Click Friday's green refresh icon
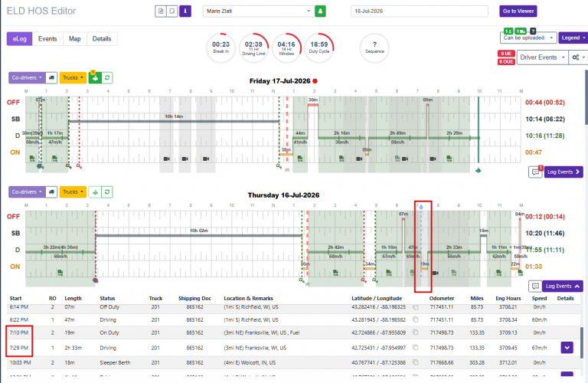588x383 pixels. pyautogui.click(x=107, y=77)
